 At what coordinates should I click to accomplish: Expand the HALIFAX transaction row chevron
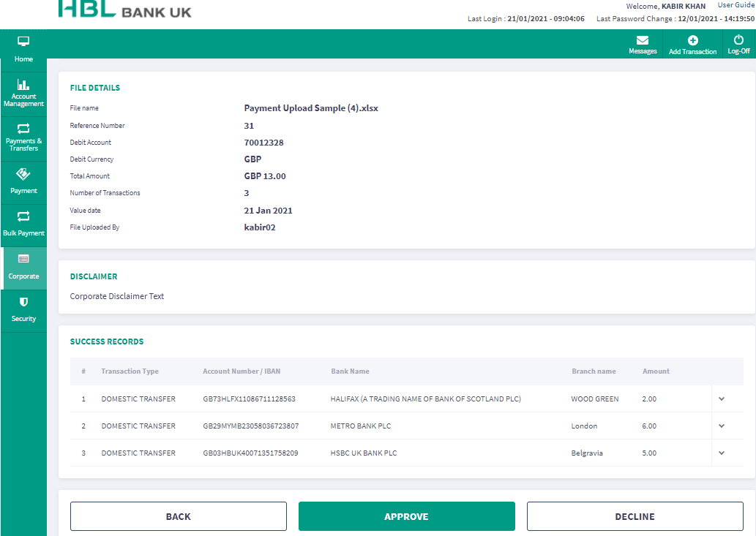(722, 399)
